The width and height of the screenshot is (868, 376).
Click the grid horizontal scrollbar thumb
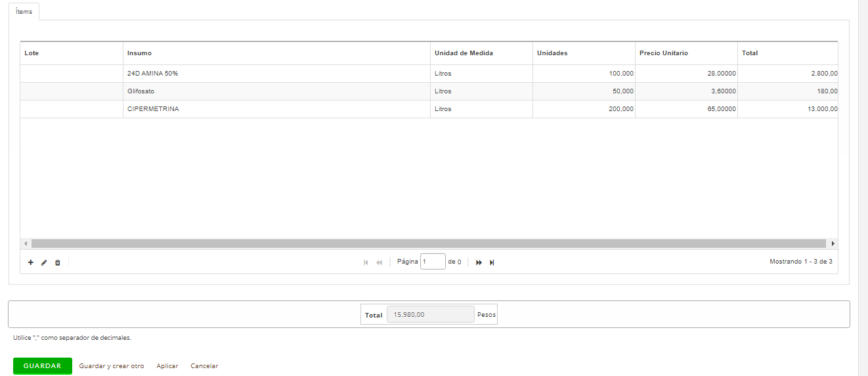point(428,243)
